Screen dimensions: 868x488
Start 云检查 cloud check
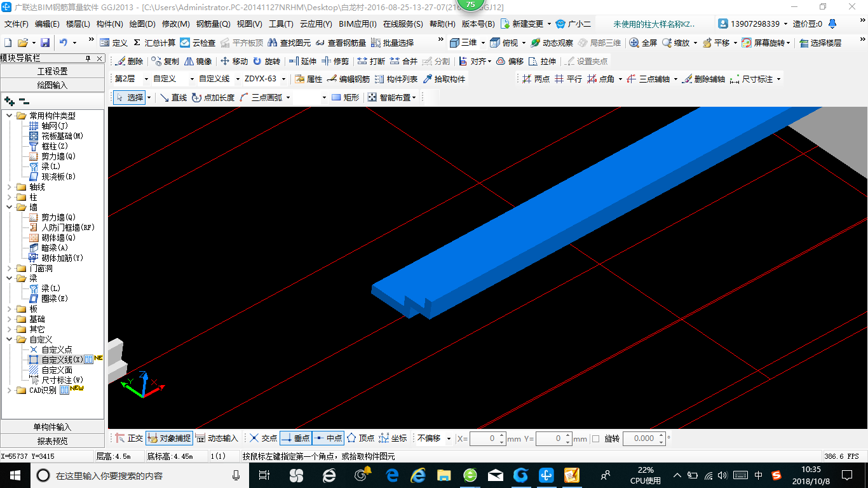[198, 43]
